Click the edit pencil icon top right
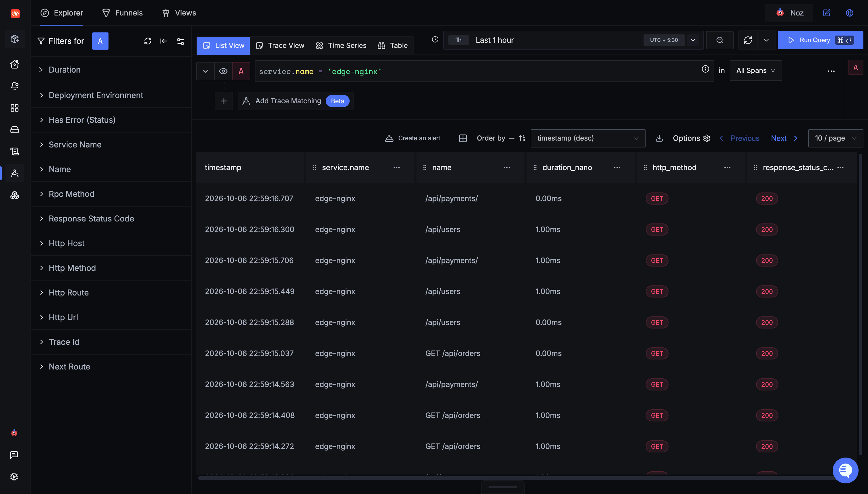This screenshot has height=494, width=868. click(x=827, y=13)
